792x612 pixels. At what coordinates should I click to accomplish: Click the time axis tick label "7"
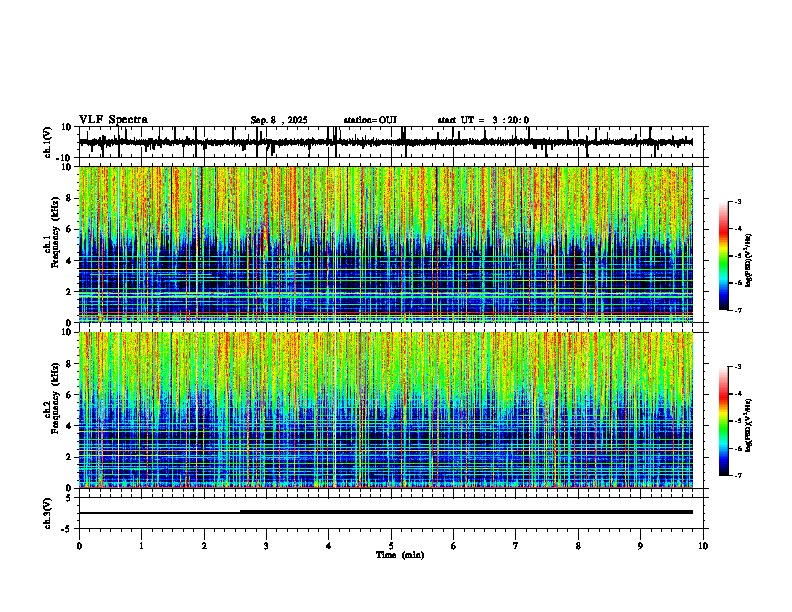tap(516, 546)
